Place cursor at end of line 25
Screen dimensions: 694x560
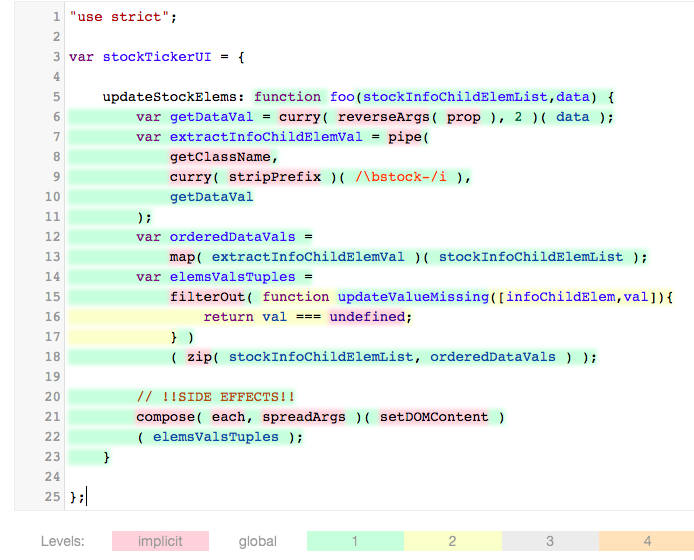(86, 497)
